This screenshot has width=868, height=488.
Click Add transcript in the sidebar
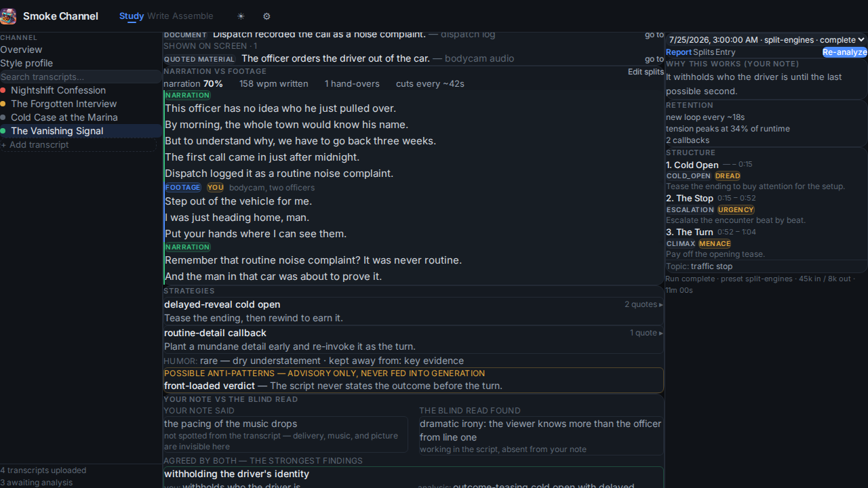78,145
